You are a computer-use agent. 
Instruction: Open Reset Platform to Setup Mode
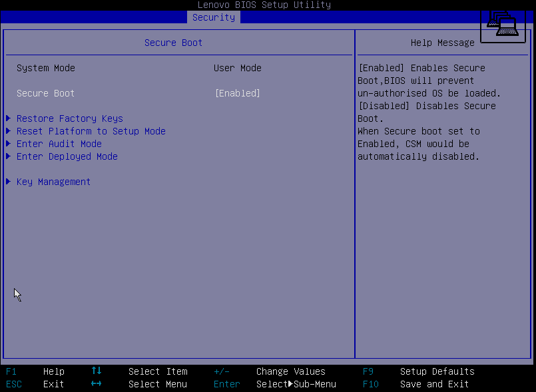point(91,131)
